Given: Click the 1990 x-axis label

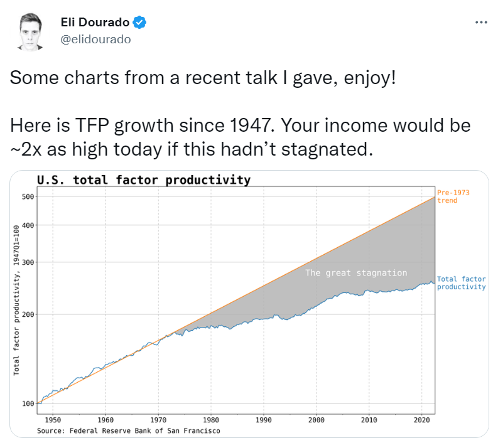Looking at the screenshot, I should pyautogui.click(x=264, y=420).
